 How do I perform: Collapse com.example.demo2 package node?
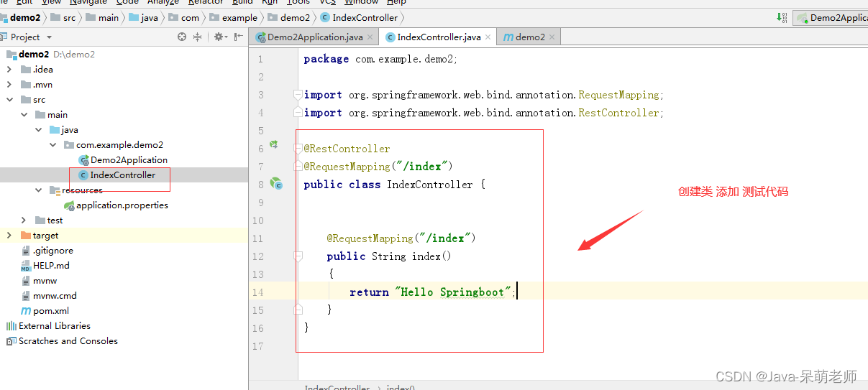coord(53,145)
